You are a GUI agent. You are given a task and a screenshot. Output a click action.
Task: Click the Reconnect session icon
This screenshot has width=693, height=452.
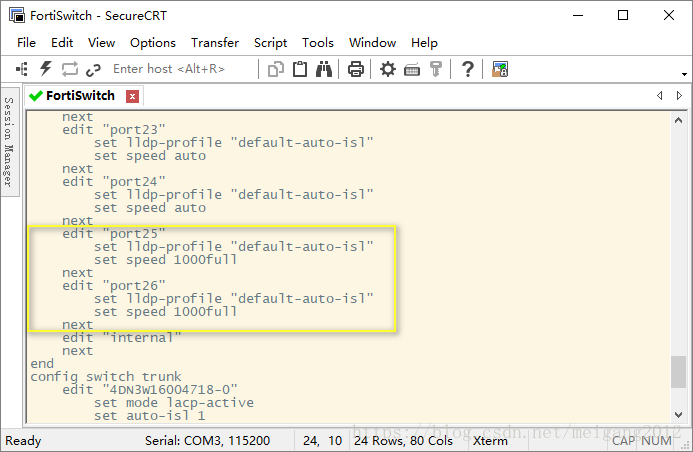[x=70, y=69]
